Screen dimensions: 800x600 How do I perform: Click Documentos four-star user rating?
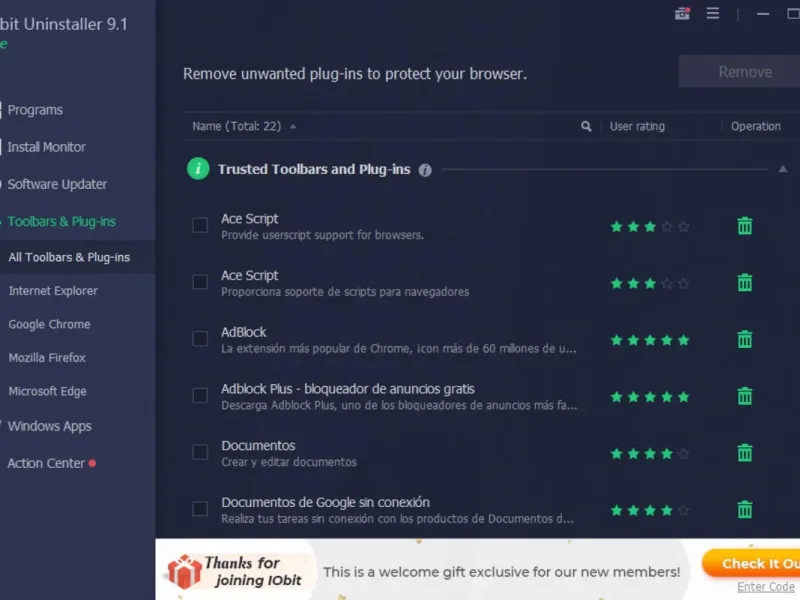650,453
